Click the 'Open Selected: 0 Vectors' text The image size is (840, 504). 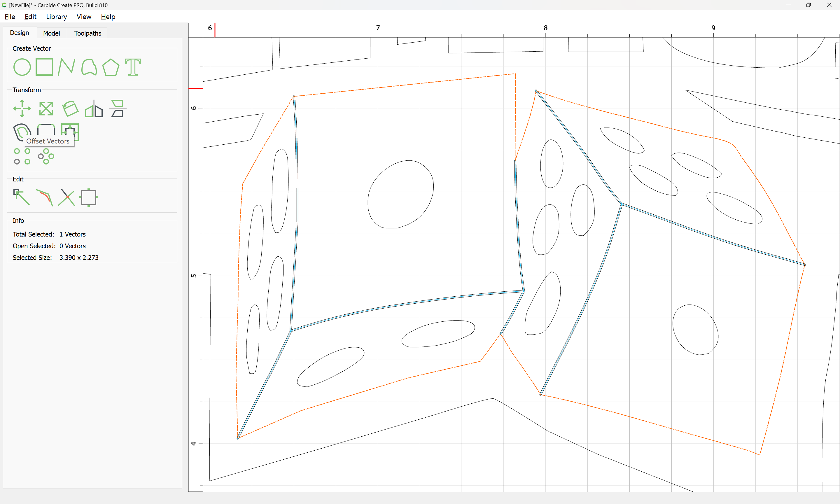tap(49, 246)
